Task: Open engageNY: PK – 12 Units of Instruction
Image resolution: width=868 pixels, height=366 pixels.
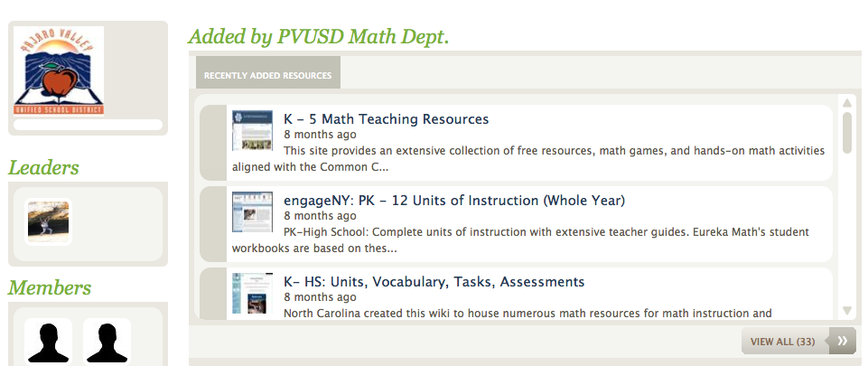Action: click(x=453, y=201)
